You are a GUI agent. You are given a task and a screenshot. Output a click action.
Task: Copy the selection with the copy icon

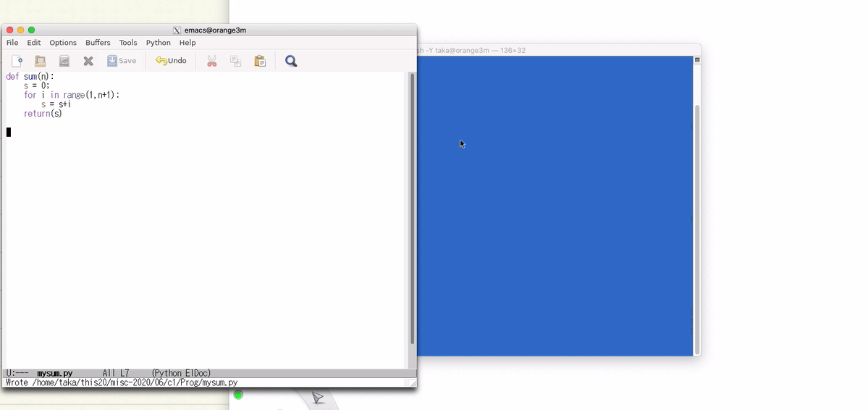(236, 61)
